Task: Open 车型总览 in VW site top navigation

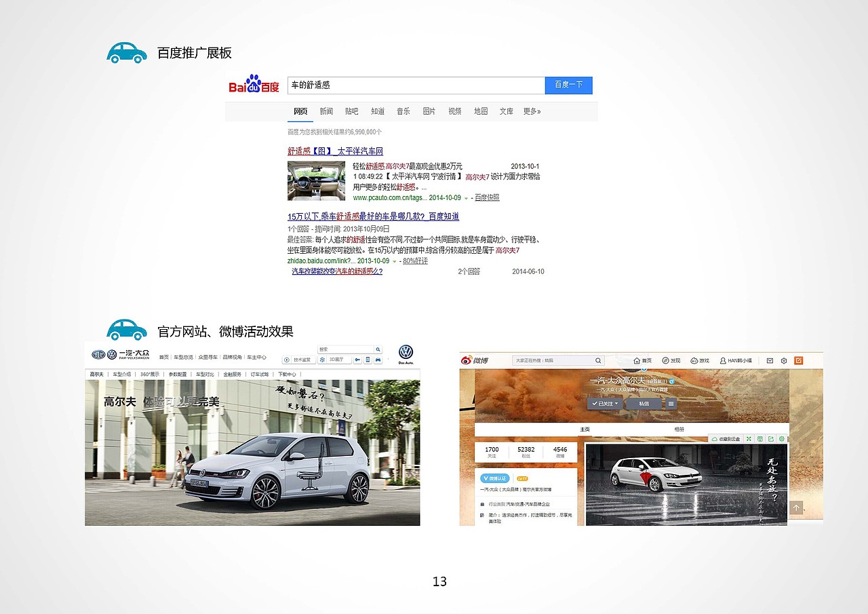Action: (x=183, y=358)
